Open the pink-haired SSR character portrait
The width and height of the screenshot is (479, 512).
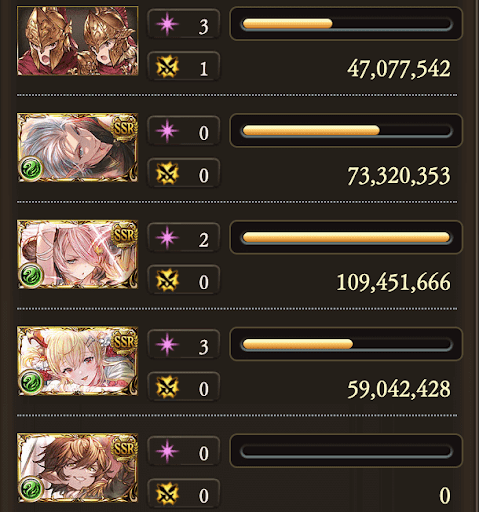point(77,254)
